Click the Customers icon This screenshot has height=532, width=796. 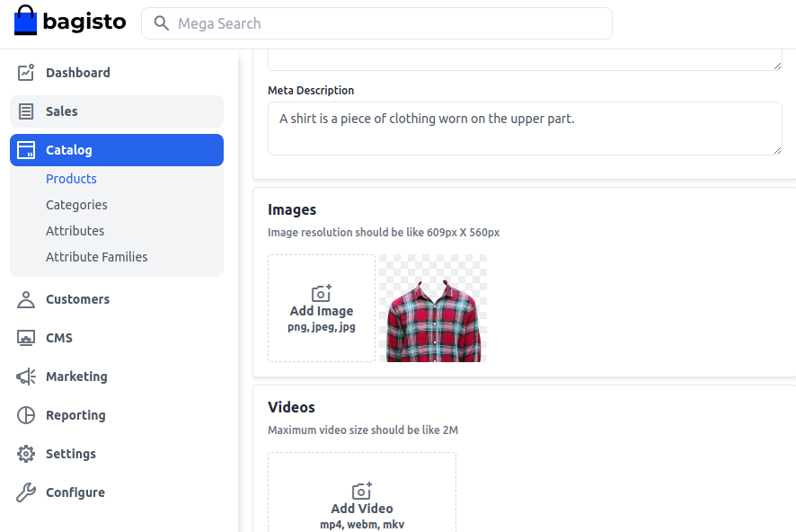click(x=26, y=298)
